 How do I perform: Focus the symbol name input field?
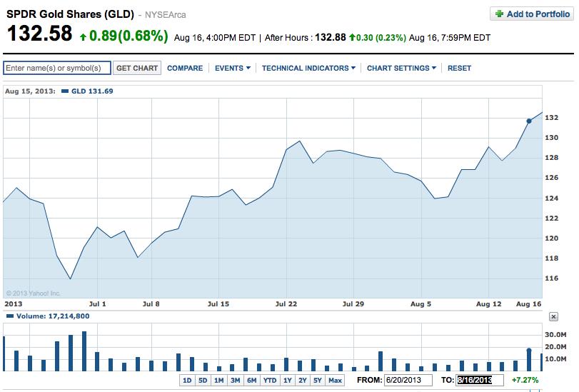(57, 68)
